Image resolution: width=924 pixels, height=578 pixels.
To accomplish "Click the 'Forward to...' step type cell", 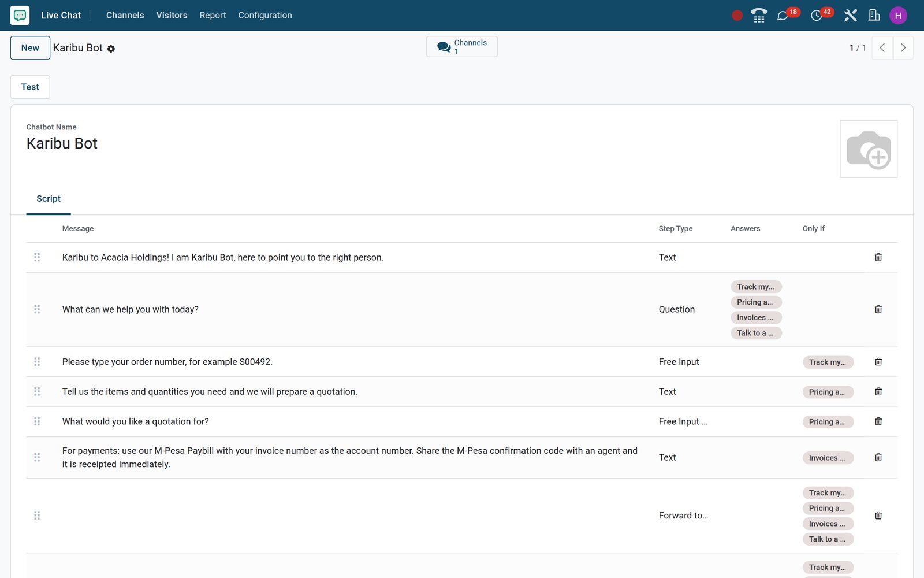I will (x=683, y=516).
